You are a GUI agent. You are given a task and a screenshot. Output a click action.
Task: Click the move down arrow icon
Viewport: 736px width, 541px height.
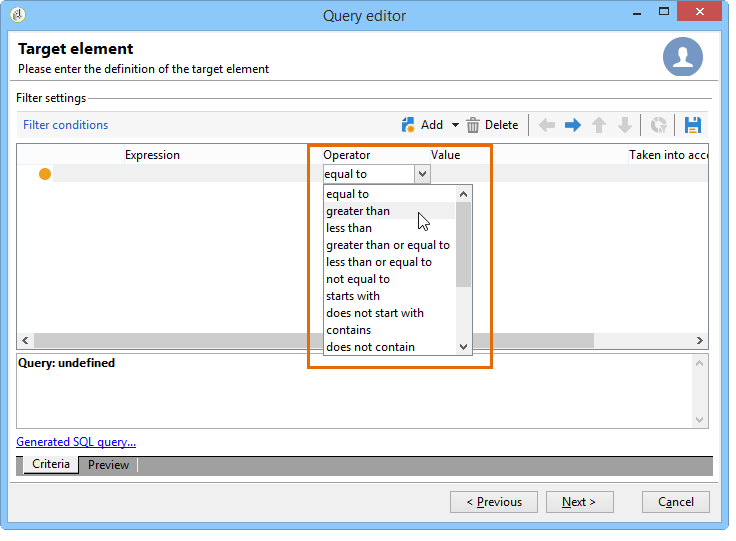coord(625,125)
